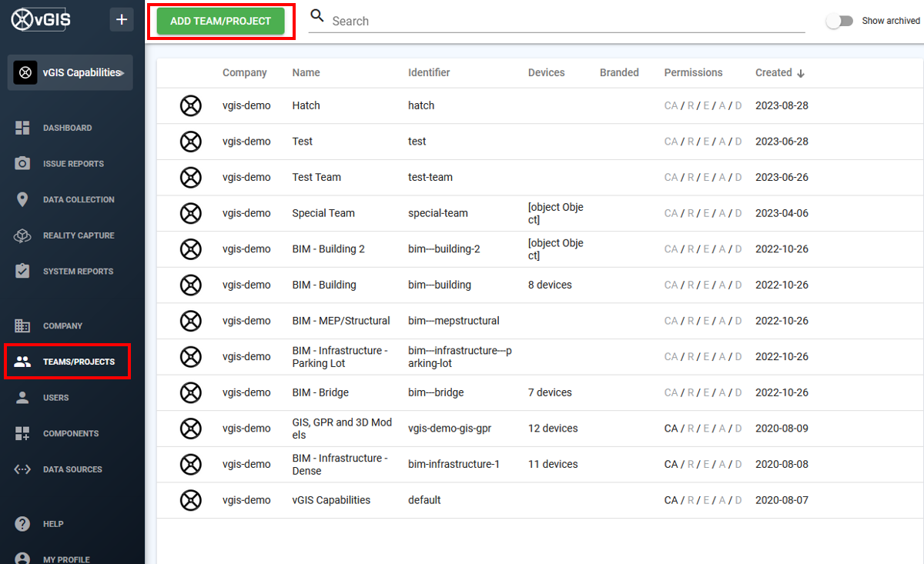Navigate to Reality Capture

point(79,235)
